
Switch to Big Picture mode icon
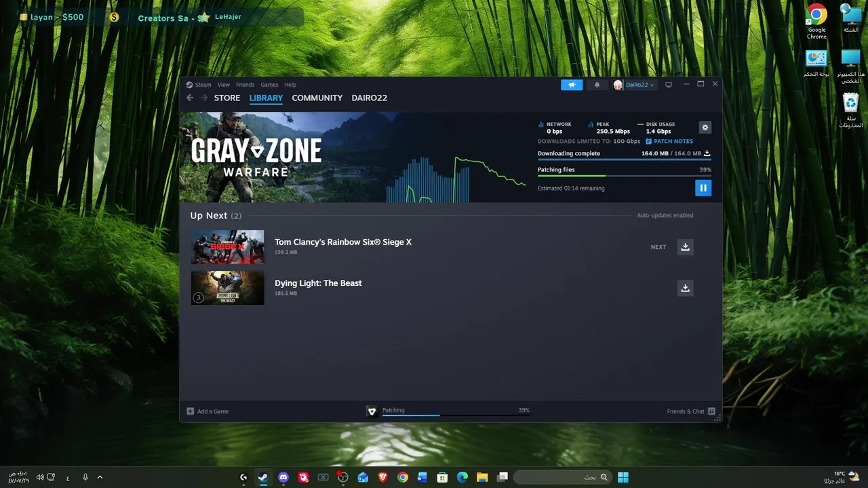point(669,85)
